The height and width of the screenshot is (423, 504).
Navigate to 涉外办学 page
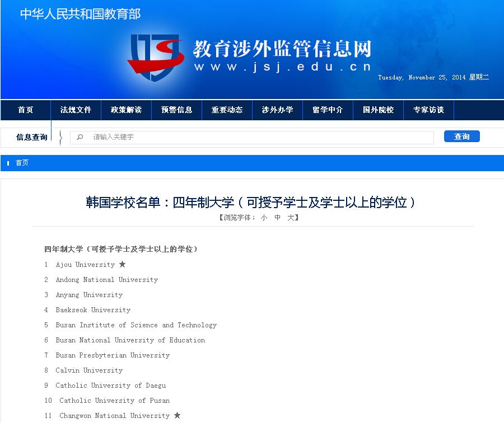(x=277, y=110)
